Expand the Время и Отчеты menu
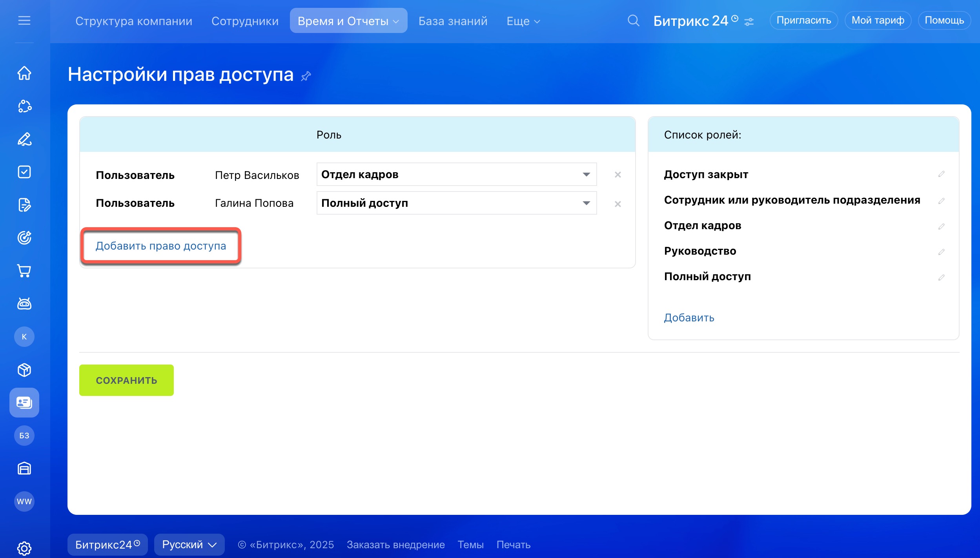The width and height of the screenshot is (980, 558). pyautogui.click(x=348, y=21)
